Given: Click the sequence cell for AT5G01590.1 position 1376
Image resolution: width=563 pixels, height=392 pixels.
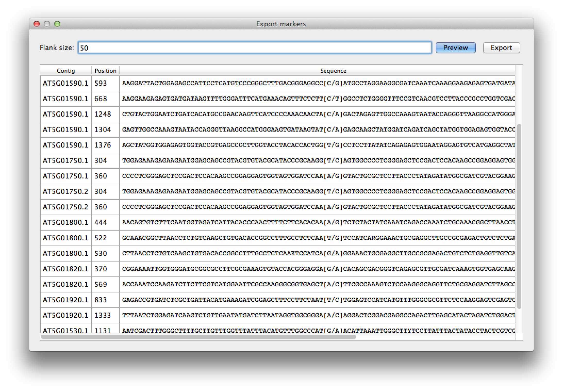Looking at the screenshot, I should point(317,145).
